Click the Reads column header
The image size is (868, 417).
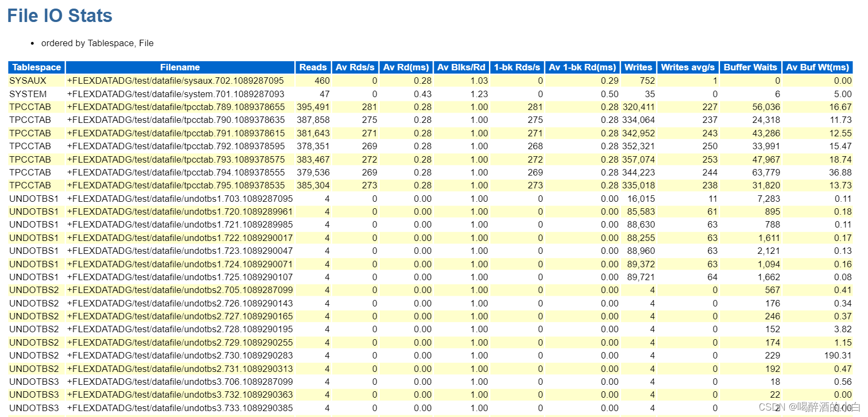pos(313,67)
